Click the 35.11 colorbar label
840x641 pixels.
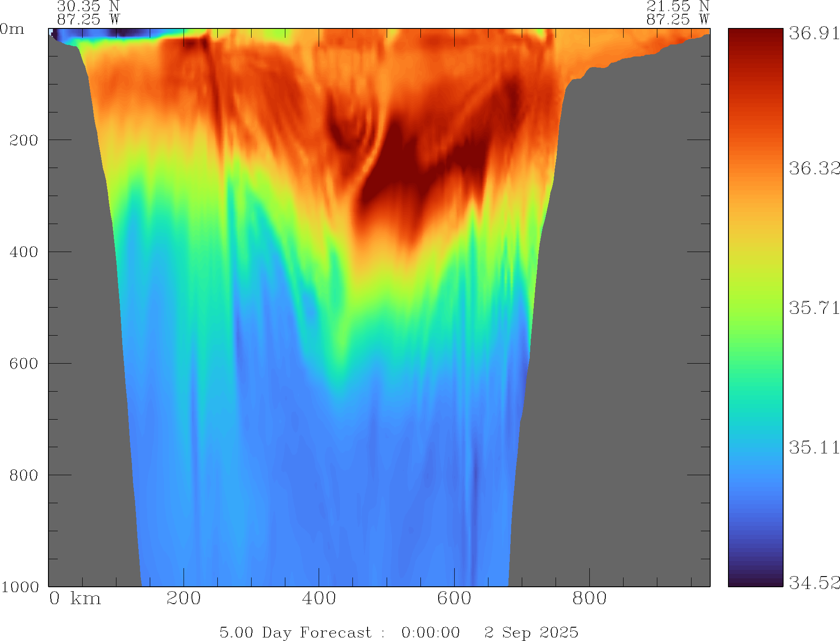tap(814, 447)
